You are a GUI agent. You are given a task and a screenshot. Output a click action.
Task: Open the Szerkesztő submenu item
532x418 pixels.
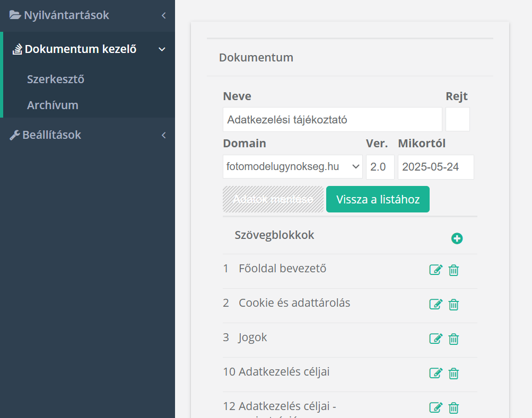[x=56, y=79]
